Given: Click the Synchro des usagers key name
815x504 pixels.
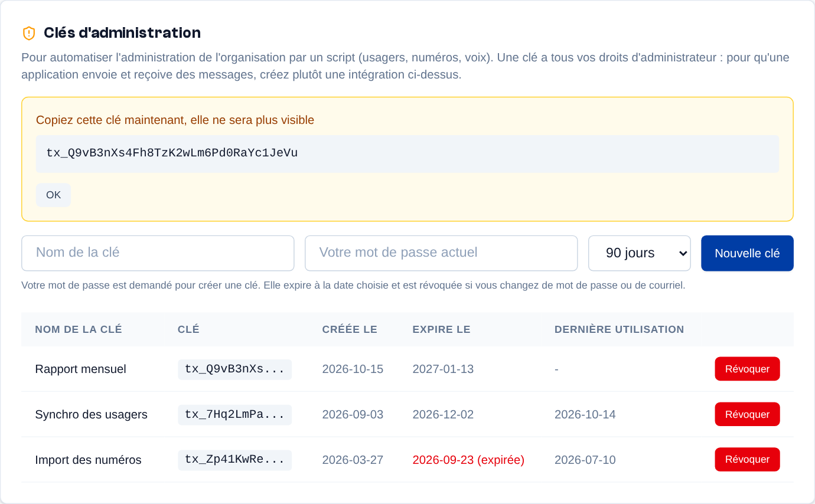Looking at the screenshot, I should (91, 415).
